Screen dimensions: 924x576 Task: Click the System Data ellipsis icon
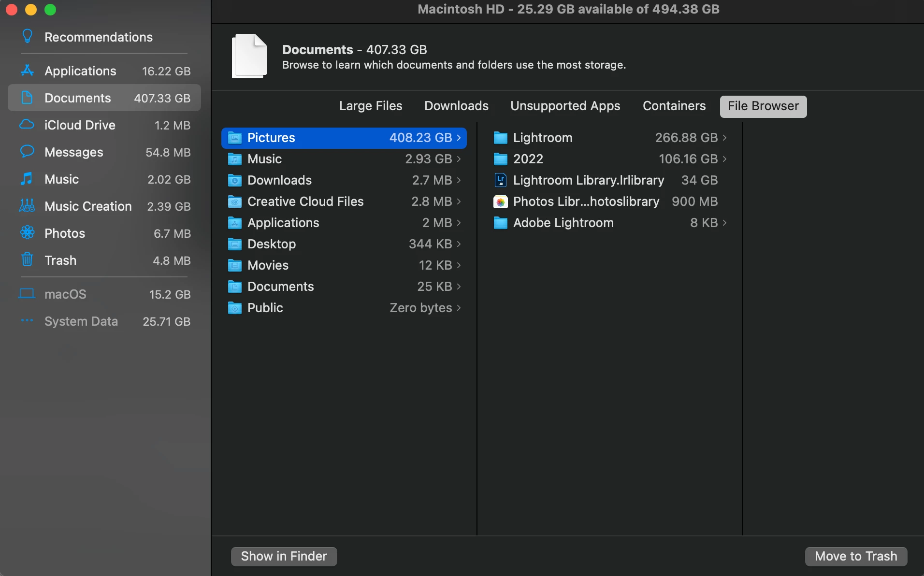coord(27,320)
